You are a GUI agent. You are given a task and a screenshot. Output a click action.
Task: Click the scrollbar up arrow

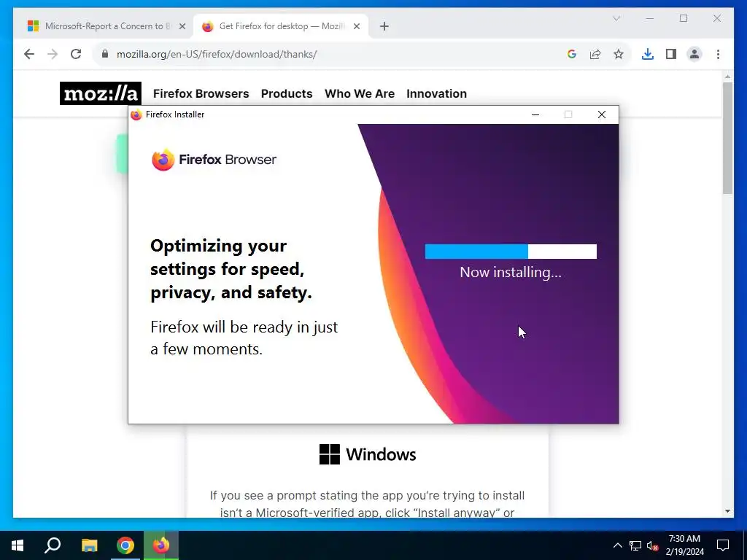[x=727, y=76]
